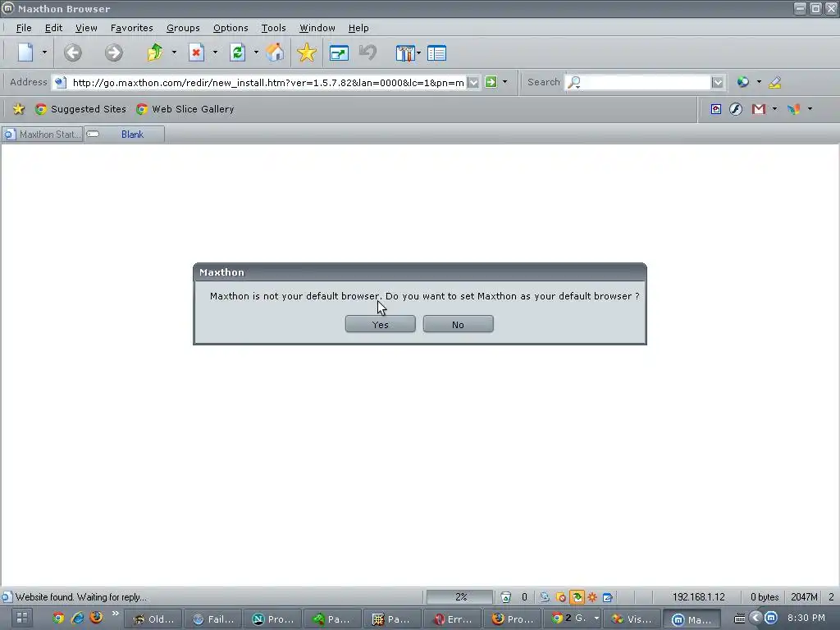Image resolution: width=840 pixels, height=630 pixels.
Task: Click the Gmail icon in the toolbar
Action: [758, 109]
